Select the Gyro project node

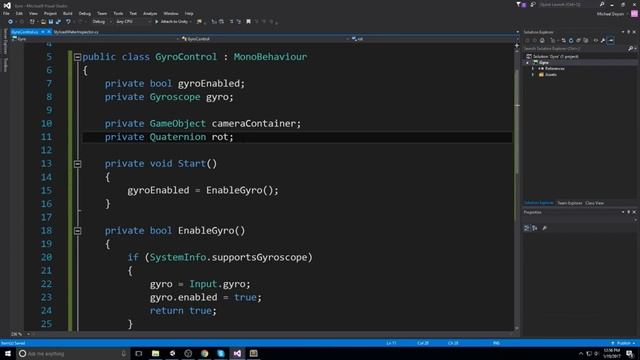point(544,62)
